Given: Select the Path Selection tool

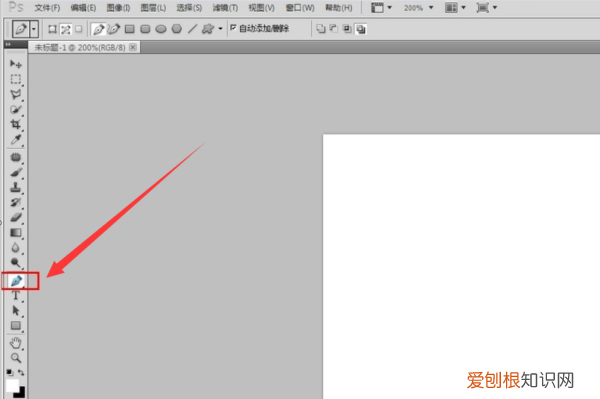Looking at the screenshot, I should click(x=16, y=310).
